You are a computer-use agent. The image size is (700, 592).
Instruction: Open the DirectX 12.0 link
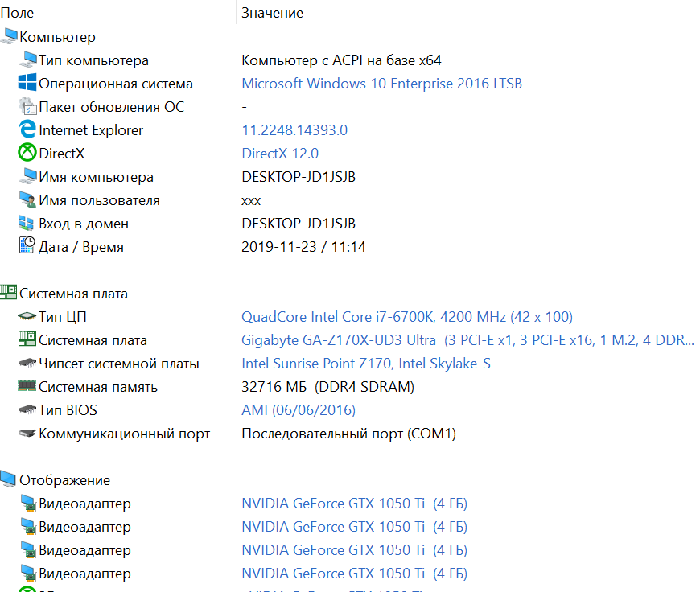tap(280, 154)
